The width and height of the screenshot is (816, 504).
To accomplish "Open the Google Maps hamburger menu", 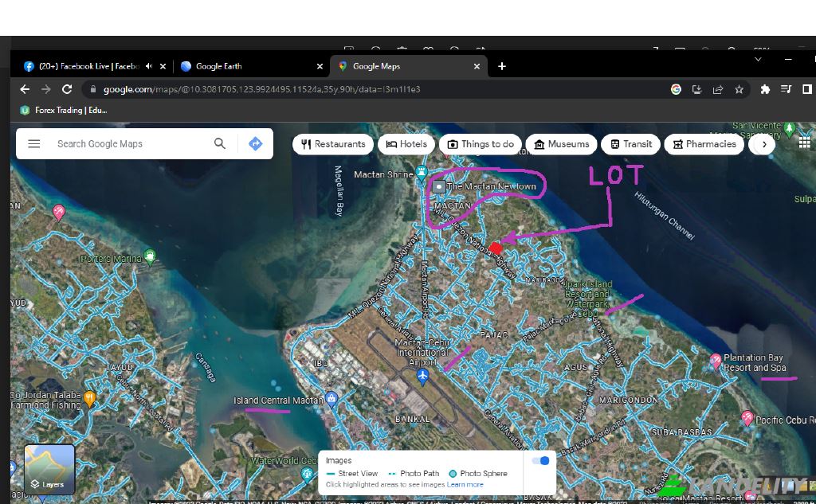I will [x=33, y=144].
